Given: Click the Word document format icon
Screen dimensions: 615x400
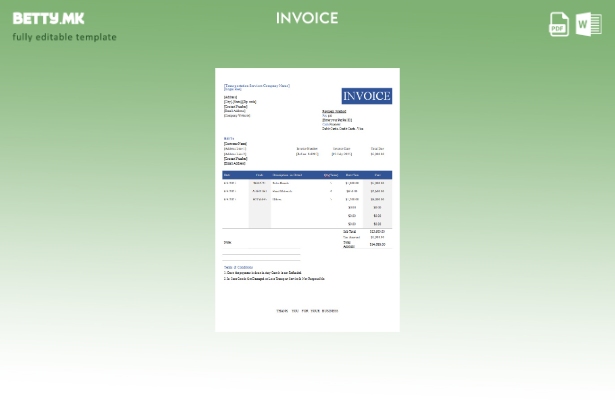Looking at the screenshot, I should [x=589, y=24].
